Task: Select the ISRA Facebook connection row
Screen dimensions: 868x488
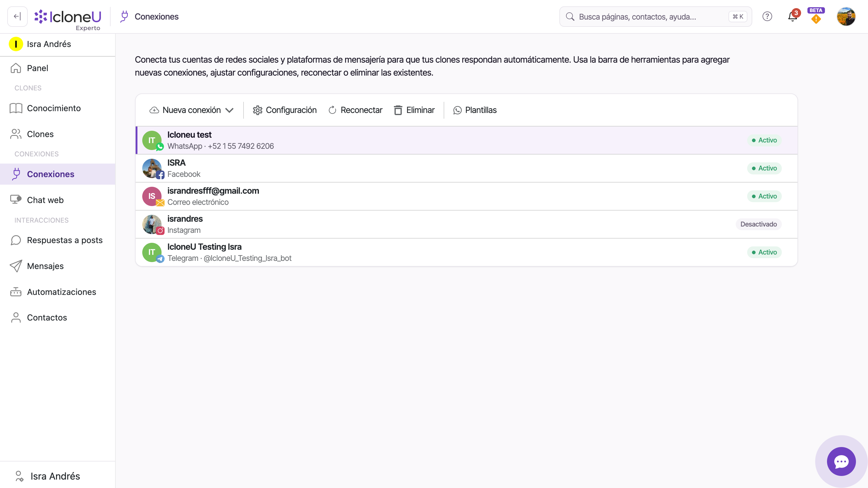Action: (x=466, y=168)
